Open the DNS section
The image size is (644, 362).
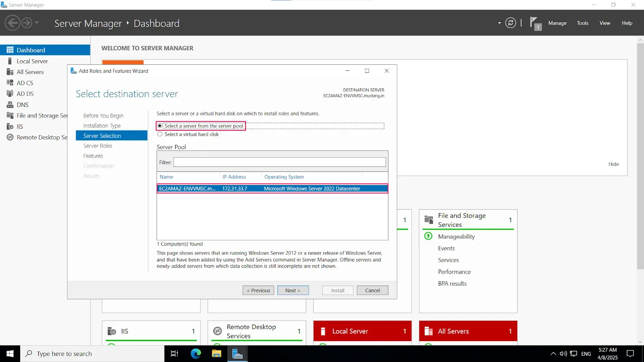click(x=23, y=104)
